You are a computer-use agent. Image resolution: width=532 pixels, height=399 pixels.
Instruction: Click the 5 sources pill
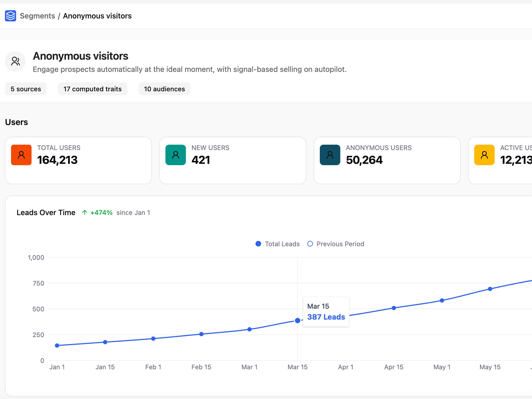(26, 89)
